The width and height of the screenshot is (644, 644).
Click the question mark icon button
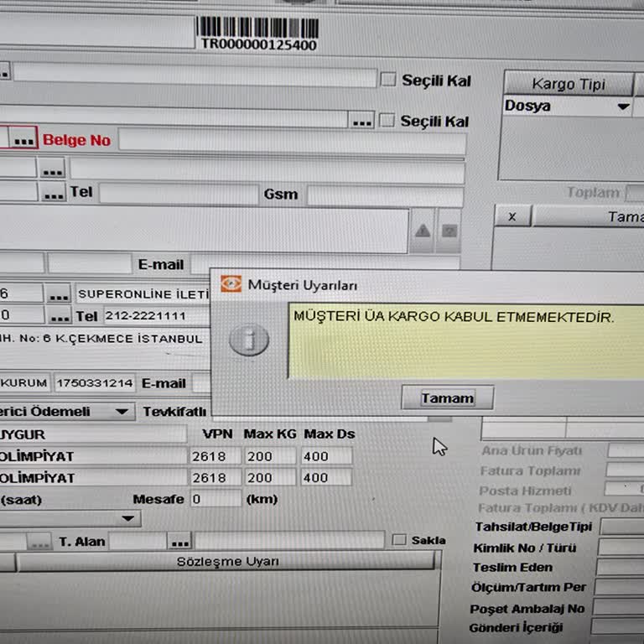point(449,231)
